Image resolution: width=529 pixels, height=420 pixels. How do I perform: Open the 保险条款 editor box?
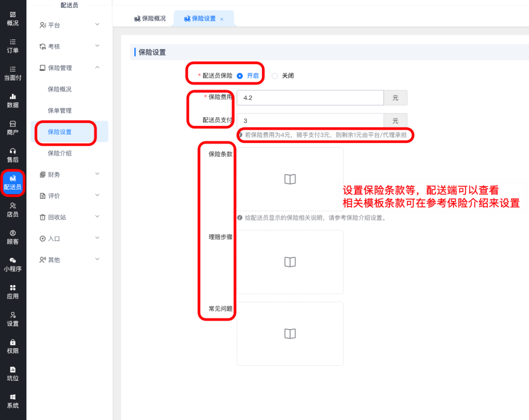click(290, 179)
